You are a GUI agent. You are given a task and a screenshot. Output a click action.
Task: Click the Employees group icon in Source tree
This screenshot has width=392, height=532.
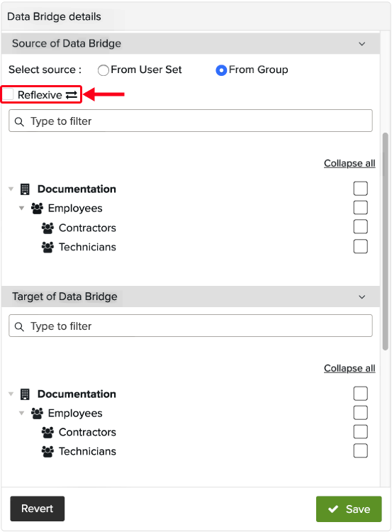pyautogui.click(x=37, y=209)
